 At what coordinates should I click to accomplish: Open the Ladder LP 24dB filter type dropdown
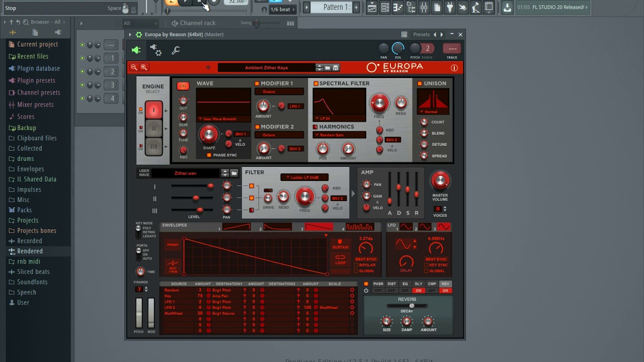tap(305, 177)
